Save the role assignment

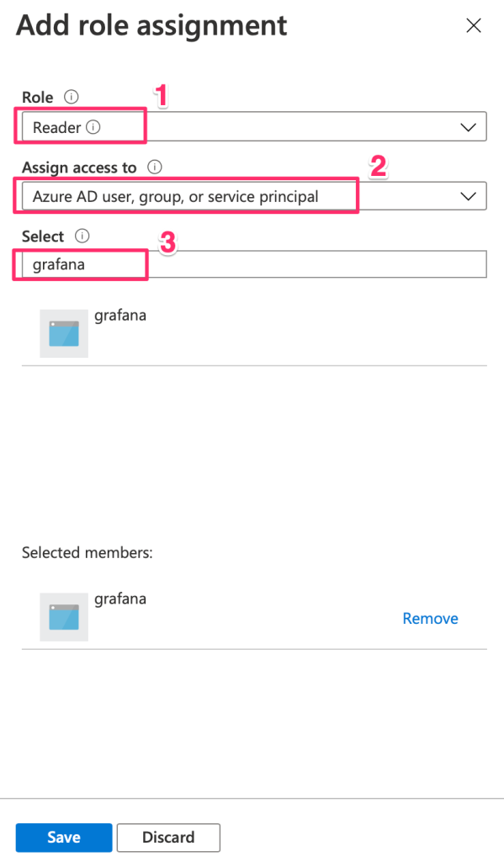click(64, 838)
